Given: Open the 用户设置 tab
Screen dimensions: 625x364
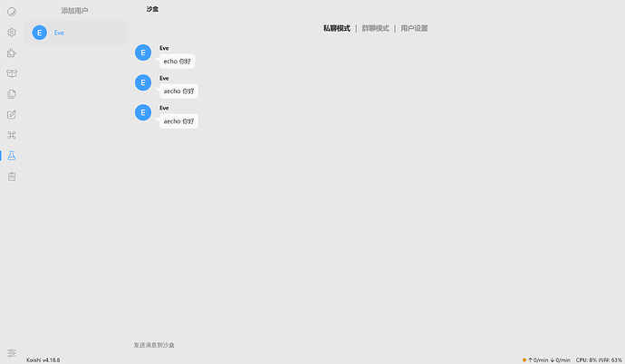Looking at the screenshot, I should click(x=414, y=28).
